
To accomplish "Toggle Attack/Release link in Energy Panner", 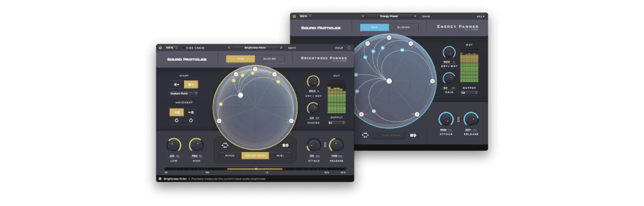I will 458,119.
